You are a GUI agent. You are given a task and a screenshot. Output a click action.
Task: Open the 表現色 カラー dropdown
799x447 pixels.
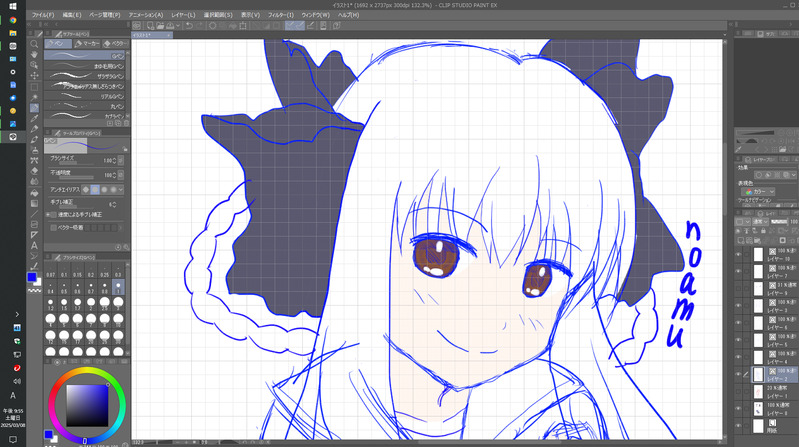pyautogui.click(x=758, y=192)
